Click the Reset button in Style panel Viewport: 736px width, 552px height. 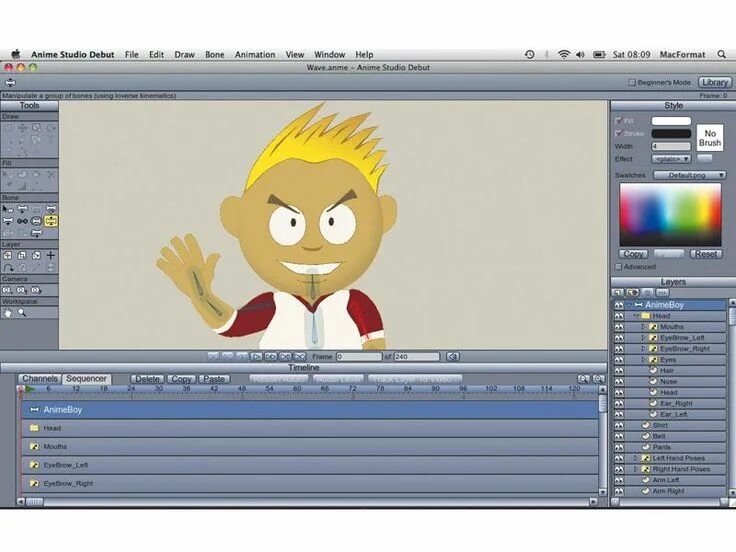tap(705, 254)
